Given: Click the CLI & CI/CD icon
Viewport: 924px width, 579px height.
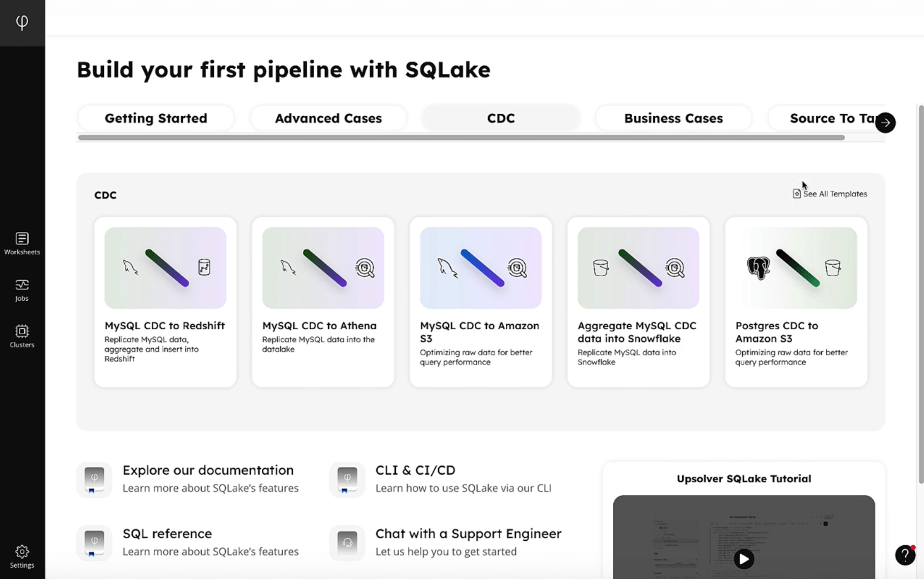Looking at the screenshot, I should pyautogui.click(x=347, y=479).
